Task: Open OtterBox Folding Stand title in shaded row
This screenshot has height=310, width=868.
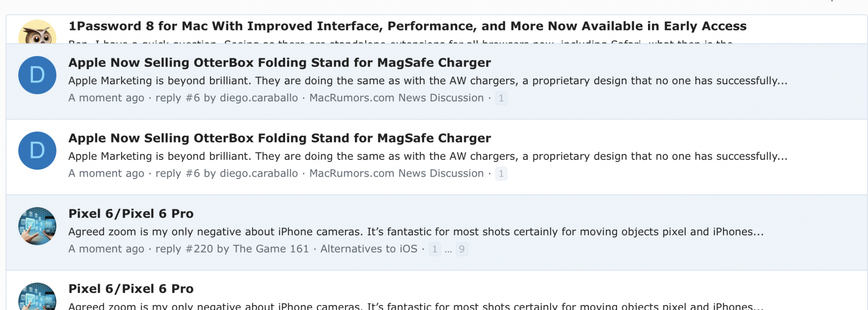Action: pyautogui.click(x=279, y=63)
